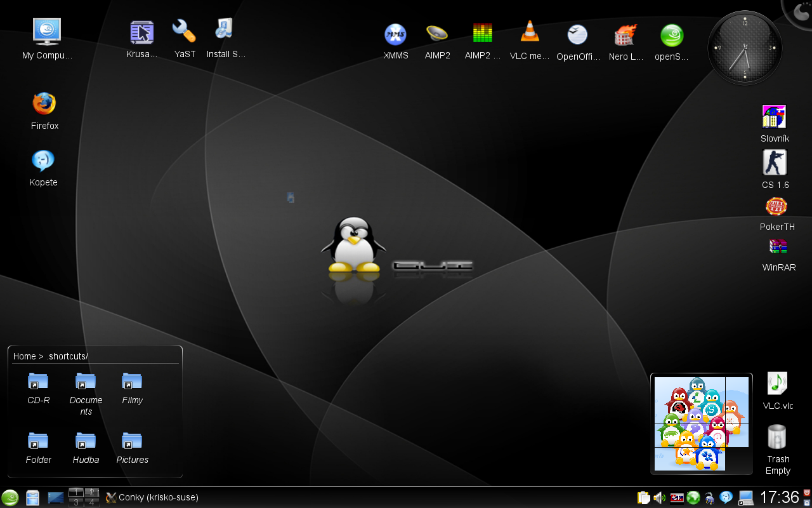The image size is (812, 508).
Task: Open the Pictures shortcut folder
Action: pyautogui.click(x=132, y=448)
